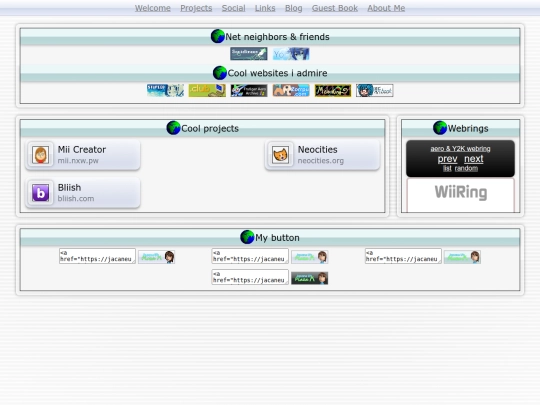Click the dark-themed site button image
The width and height of the screenshot is (540, 405).
[310, 278]
